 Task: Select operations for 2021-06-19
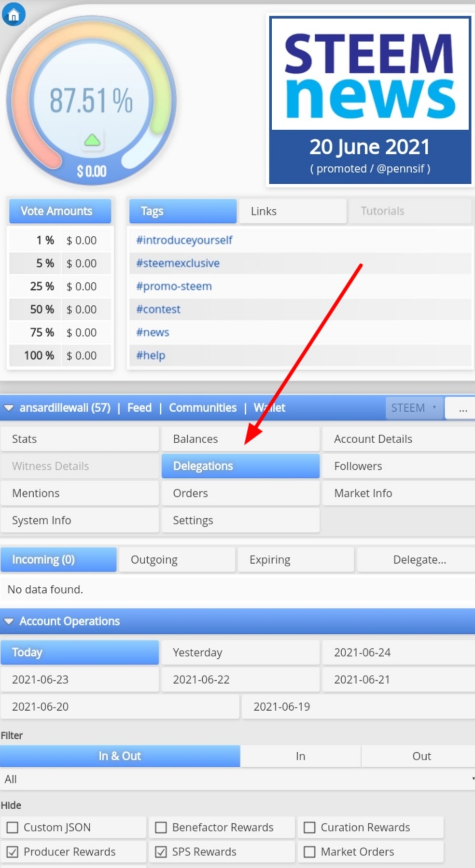pos(358,706)
